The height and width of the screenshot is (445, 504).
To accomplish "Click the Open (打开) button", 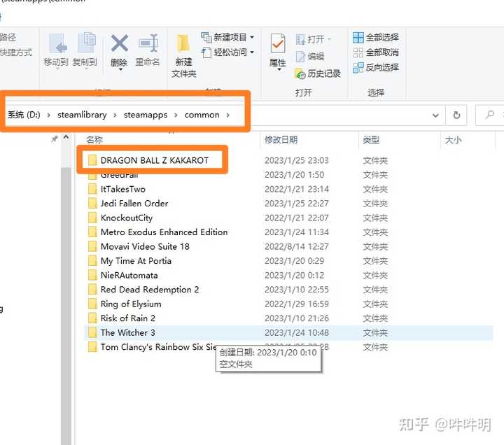I will (x=313, y=39).
